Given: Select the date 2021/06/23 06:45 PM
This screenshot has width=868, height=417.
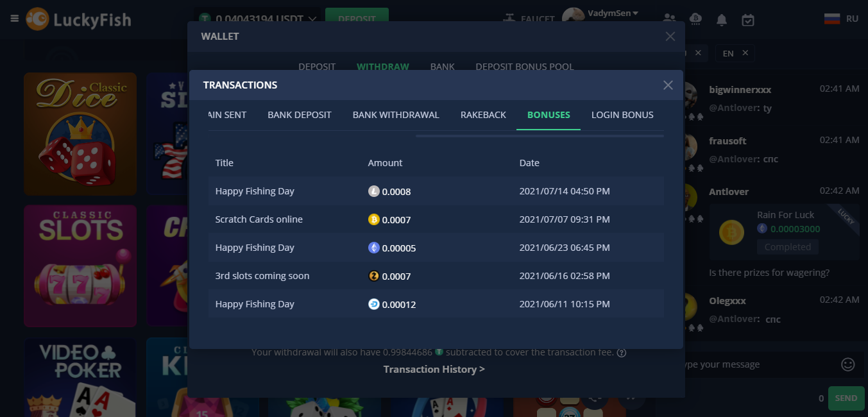Looking at the screenshot, I should click(x=565, y=248).
